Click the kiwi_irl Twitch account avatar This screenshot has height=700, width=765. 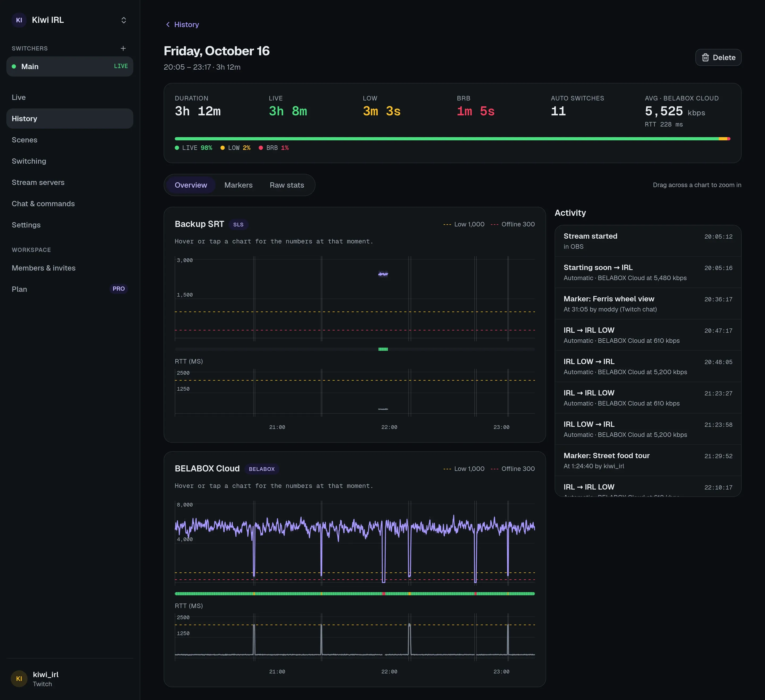(x=19, y=679)
